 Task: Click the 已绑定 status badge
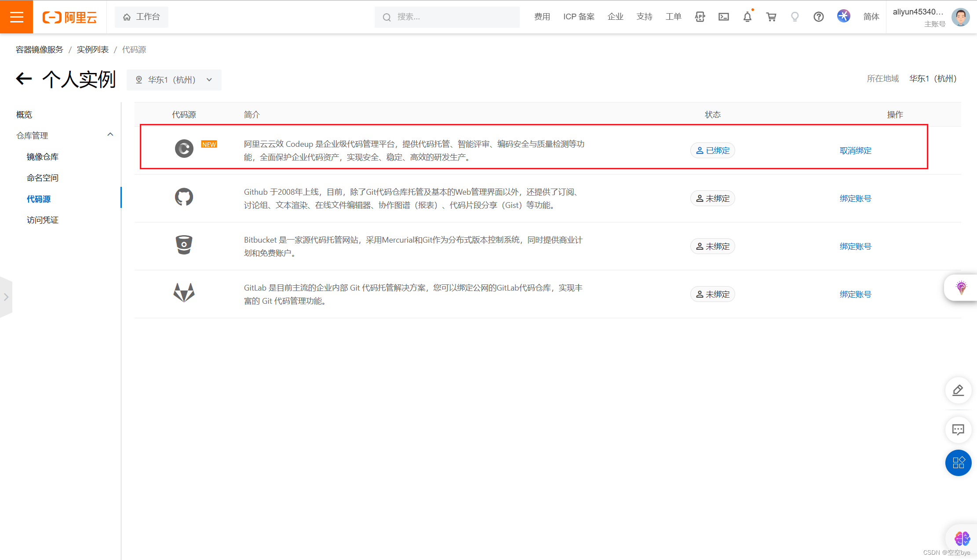click(713, 150)
